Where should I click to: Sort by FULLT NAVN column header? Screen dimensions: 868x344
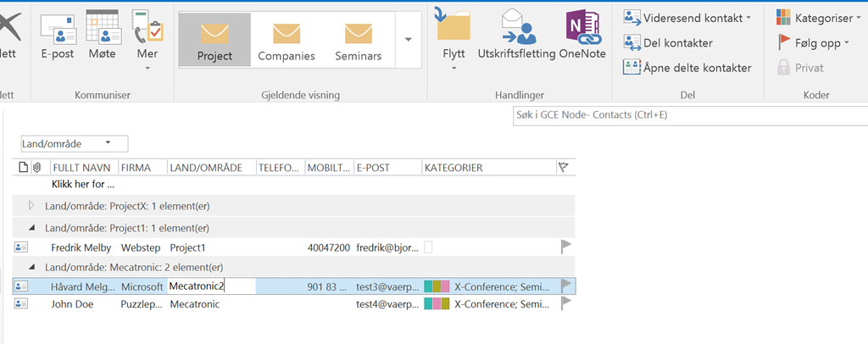[x=82, y=168]
